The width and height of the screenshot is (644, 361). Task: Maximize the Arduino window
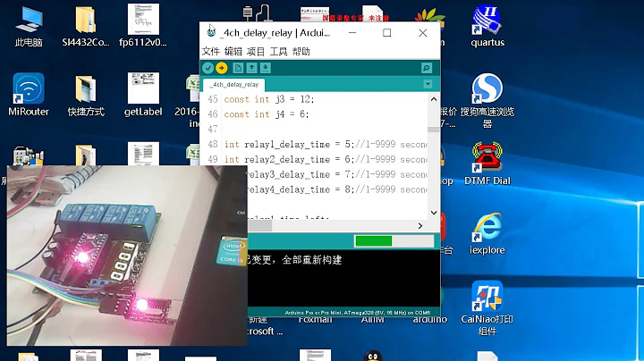click(387, 33)
